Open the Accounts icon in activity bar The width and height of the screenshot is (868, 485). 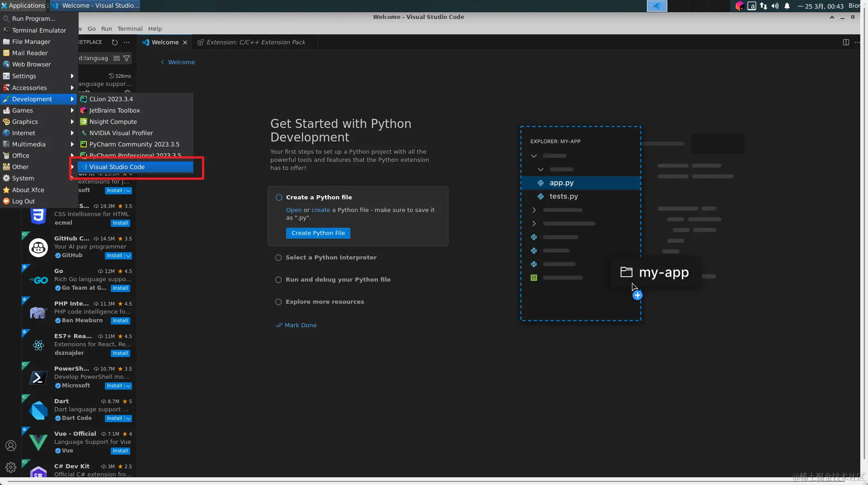tap(11, 446)
